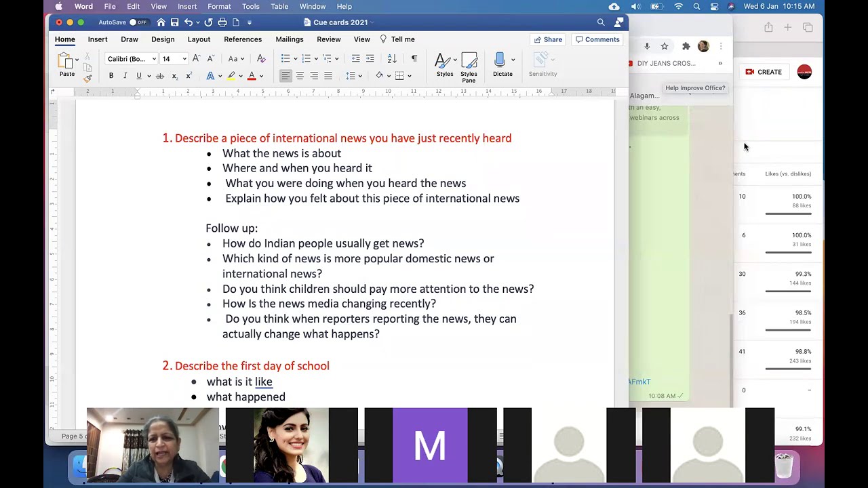Justify the text
868x488 pixels.
(328, 76)
